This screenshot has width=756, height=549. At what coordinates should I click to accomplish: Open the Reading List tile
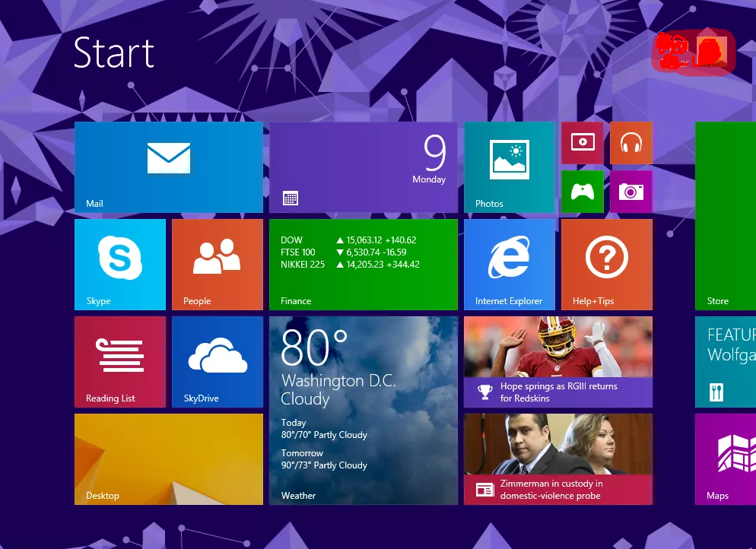click(x=120, y=362)
